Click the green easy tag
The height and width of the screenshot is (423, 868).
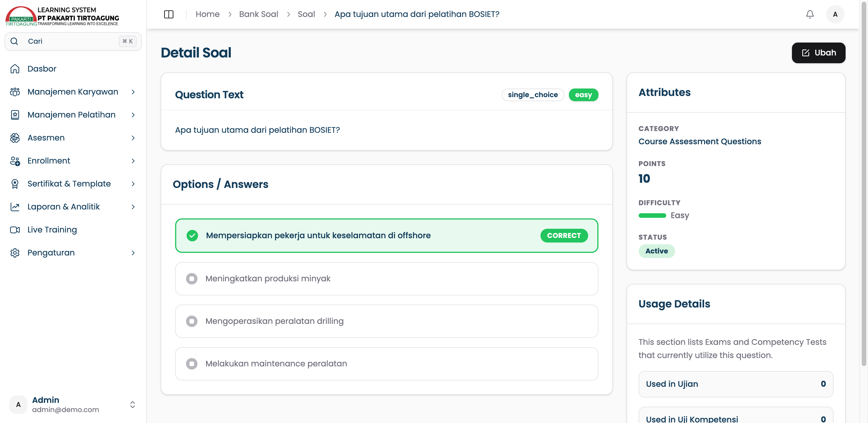[583, 95]
